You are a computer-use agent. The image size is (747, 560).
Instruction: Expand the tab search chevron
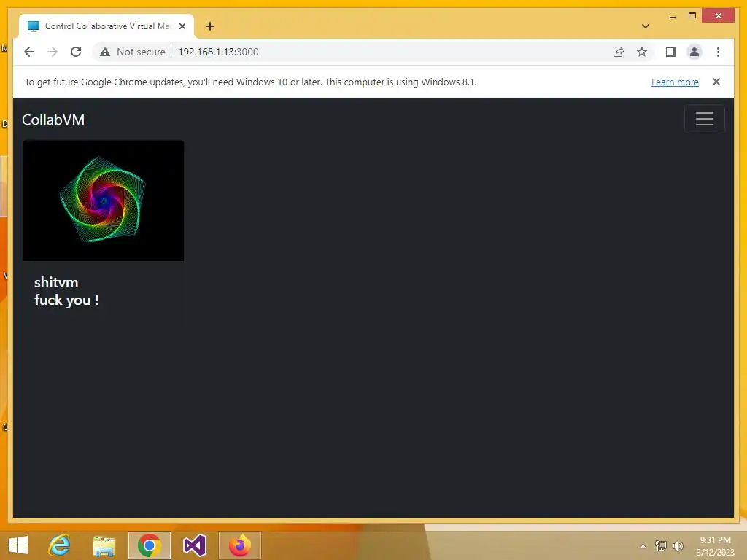click(x=645, y=26)
